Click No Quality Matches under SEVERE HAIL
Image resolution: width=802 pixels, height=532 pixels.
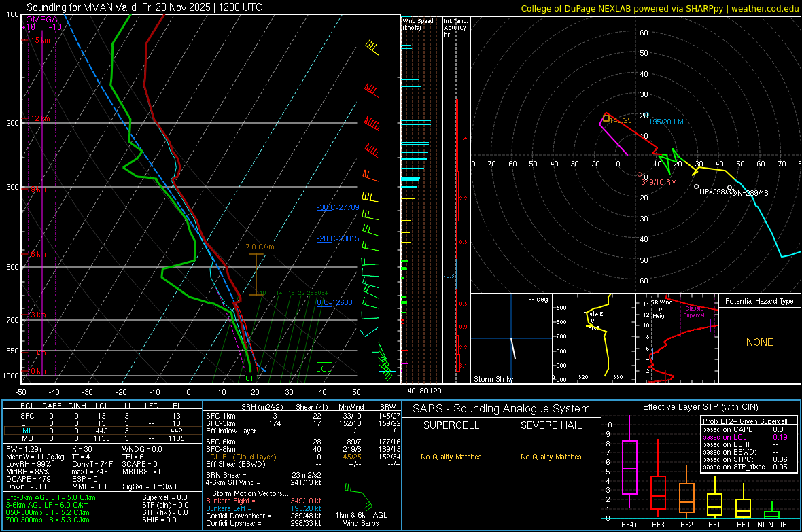(x=551, y=457)
